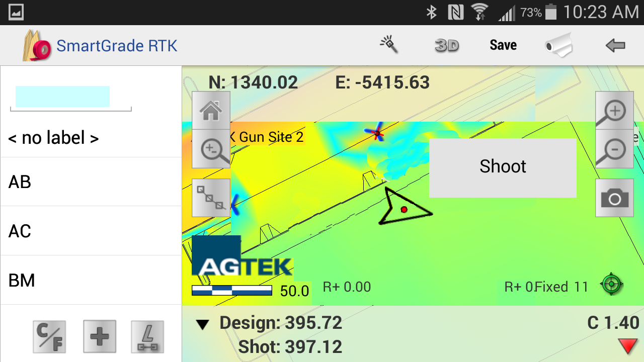Tap the flashlight icon in top bar
The image size is (644, 362).
pos(388,45)
